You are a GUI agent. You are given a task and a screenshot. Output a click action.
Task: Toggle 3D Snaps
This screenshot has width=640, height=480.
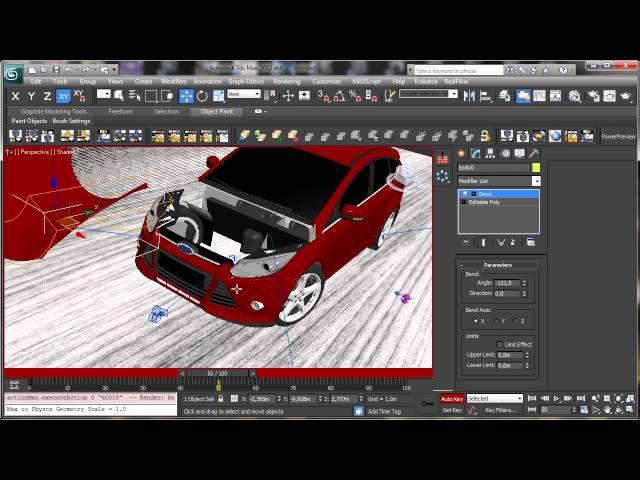click(323, 96)
